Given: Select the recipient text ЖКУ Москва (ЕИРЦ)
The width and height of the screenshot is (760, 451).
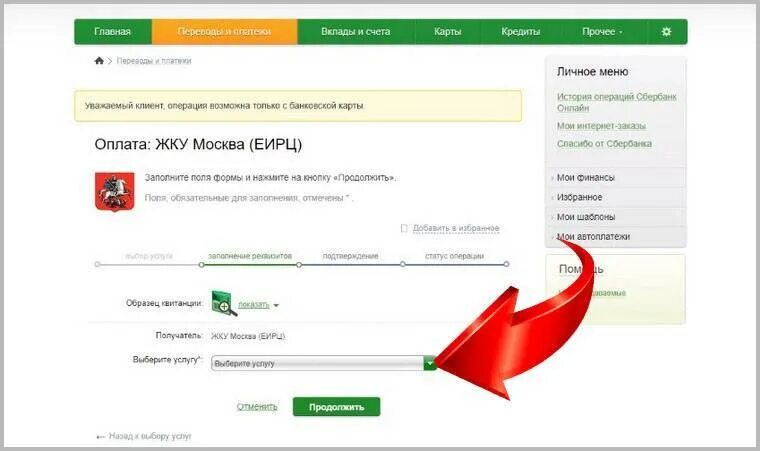Looking at the screenshot, I should click(x=248, y=336).
